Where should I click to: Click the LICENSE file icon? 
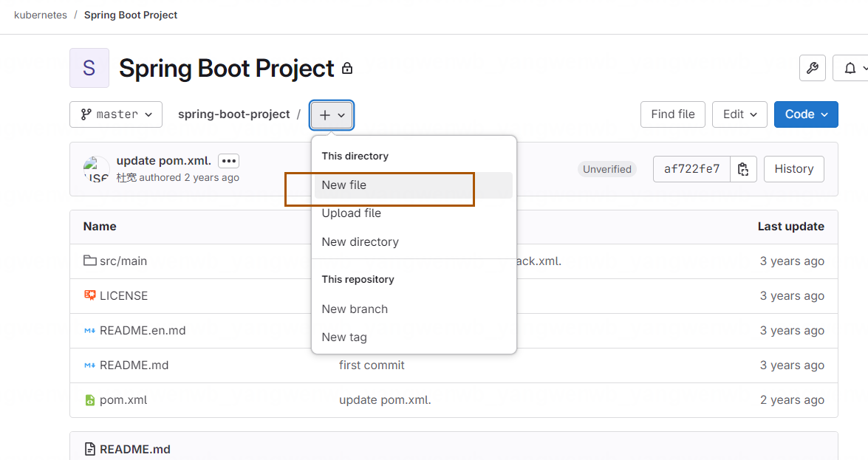[x=89, y=295]
